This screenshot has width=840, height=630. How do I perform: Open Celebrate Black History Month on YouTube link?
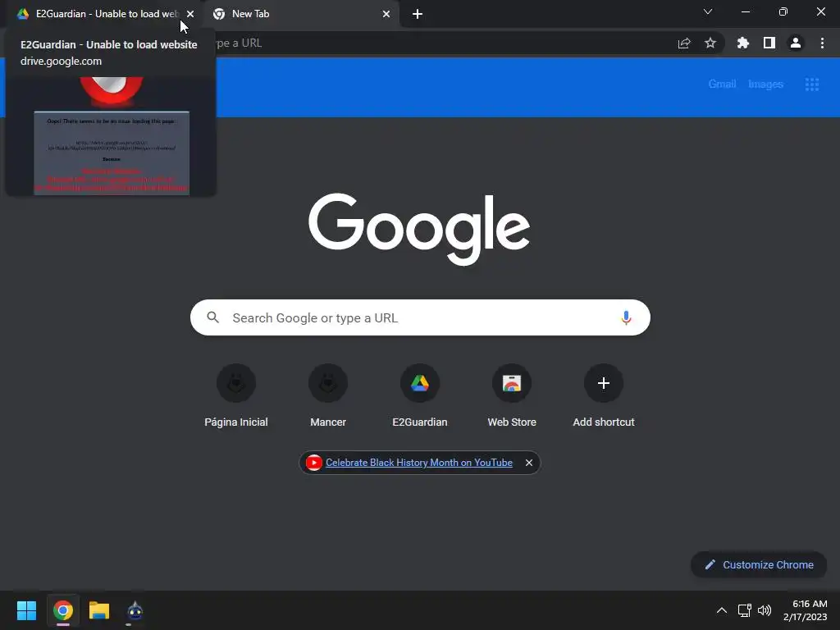[419, 463]
